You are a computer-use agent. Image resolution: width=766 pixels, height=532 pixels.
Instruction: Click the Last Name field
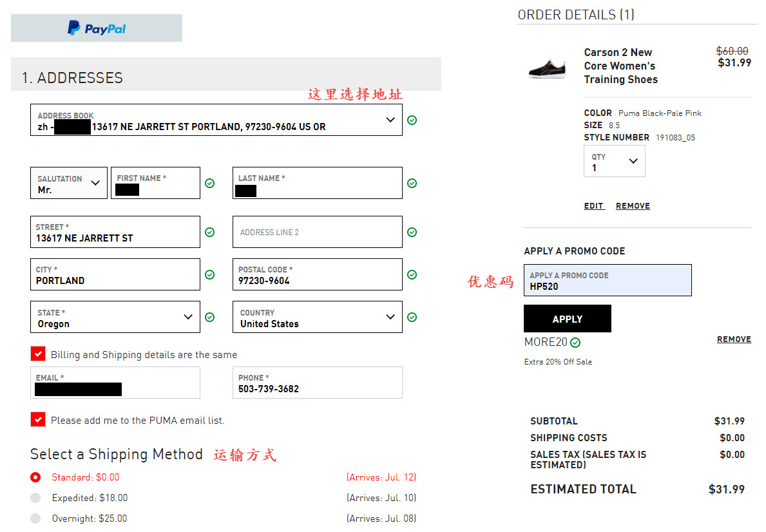(x=318, y=183)
